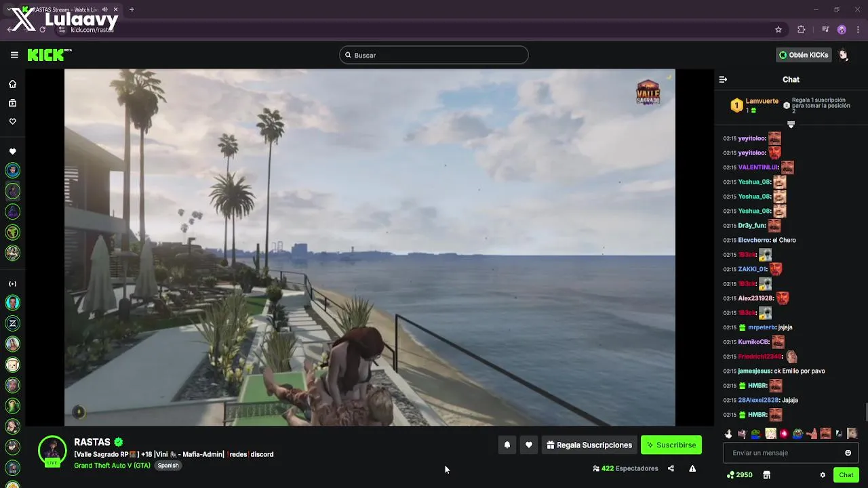Open the browser media control icon
The image size is (868, 488).
(x=825, y=29)
